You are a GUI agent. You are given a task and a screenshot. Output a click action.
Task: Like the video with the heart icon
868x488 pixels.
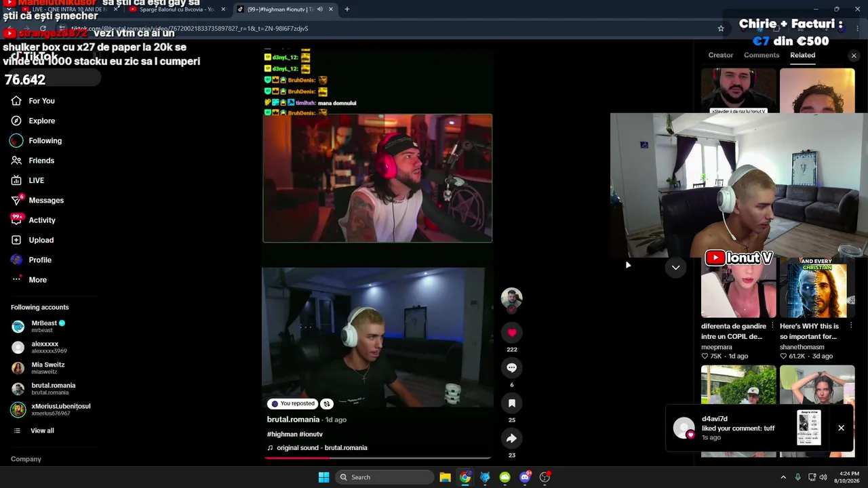click(x=512, y=332)
